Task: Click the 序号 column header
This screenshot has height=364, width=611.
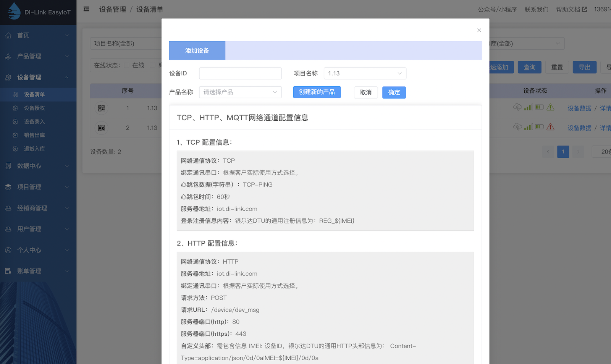Action: coord(128,91)
